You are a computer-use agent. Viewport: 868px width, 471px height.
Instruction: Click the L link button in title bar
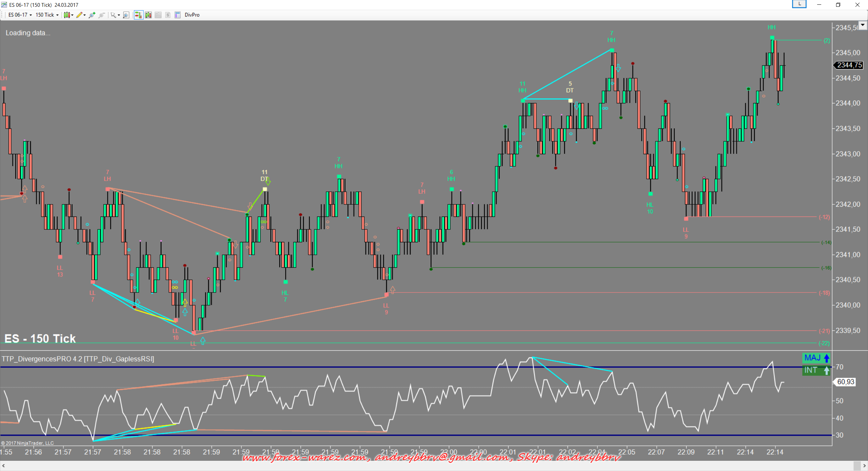click(x=799, y=4)
